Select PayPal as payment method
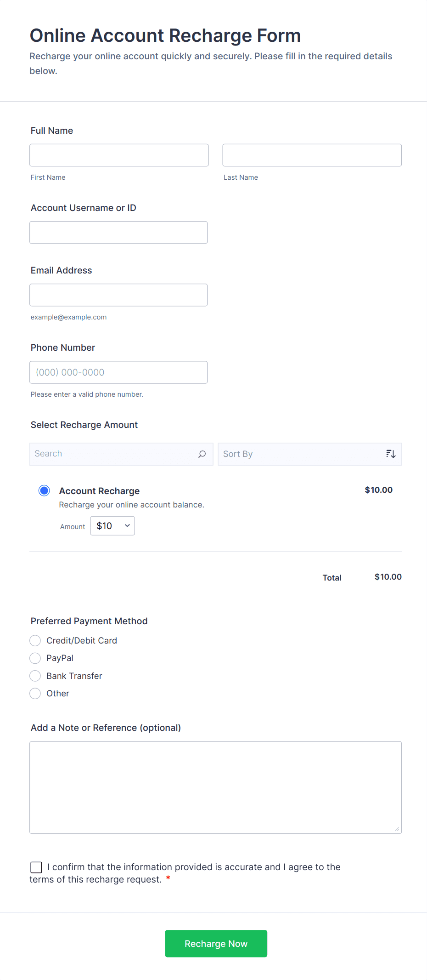 tap(35, 658)
